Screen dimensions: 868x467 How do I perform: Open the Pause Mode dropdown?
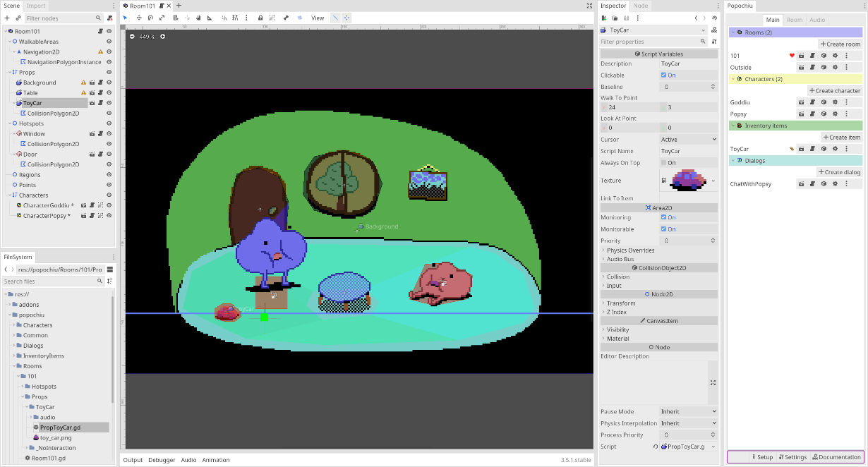tap(689, 411)
